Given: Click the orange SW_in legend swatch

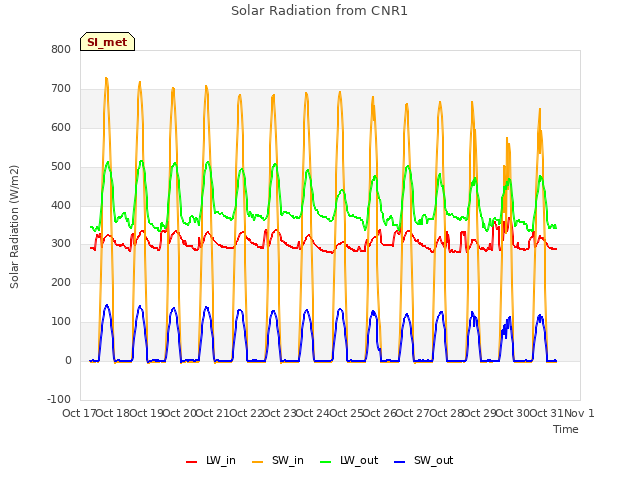Looking at the screenshot, I should (x=258, y=462).
